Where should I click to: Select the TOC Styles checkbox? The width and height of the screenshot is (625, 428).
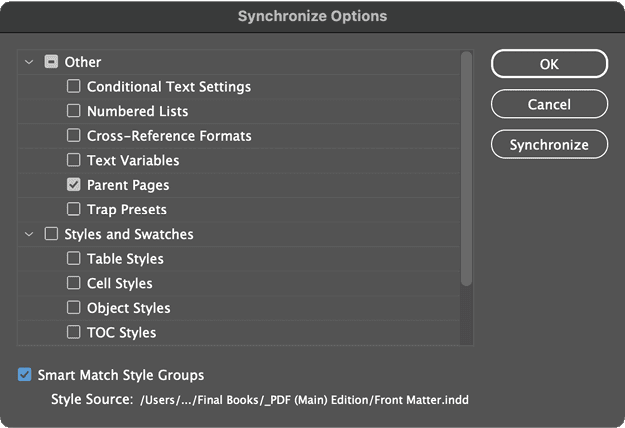tap(74, 332)
